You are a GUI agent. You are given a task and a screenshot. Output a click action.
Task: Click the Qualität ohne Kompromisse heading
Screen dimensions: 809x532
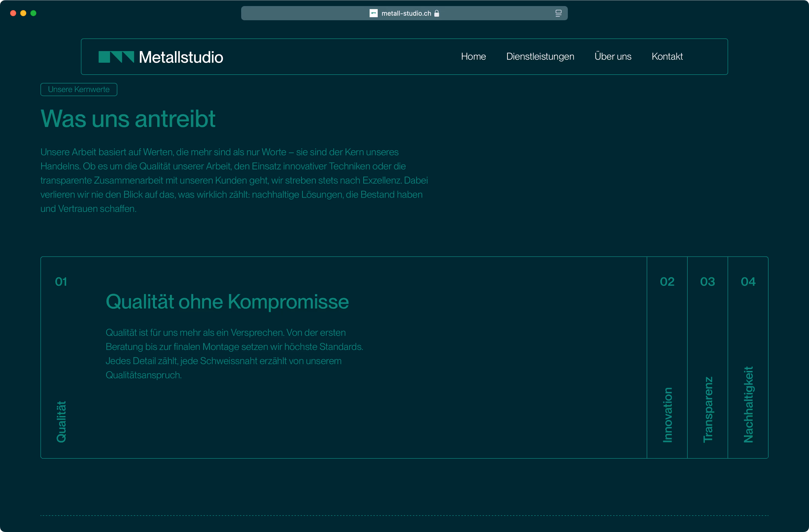227,302
